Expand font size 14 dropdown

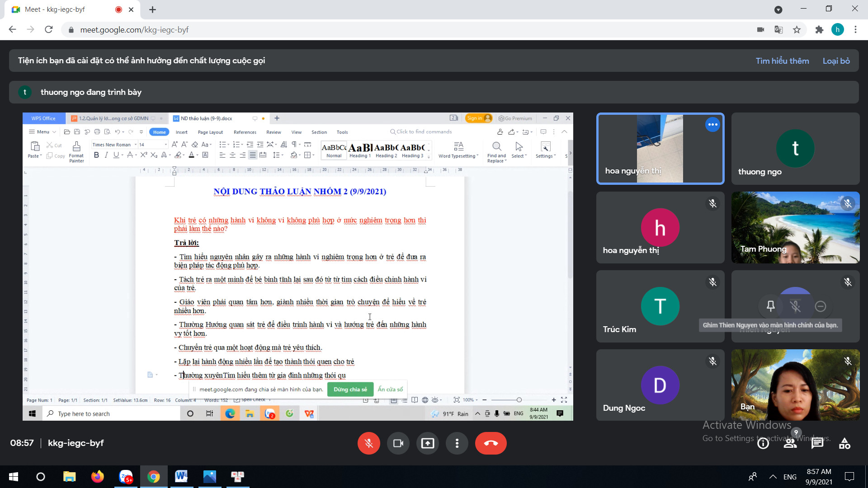point(165,145)
